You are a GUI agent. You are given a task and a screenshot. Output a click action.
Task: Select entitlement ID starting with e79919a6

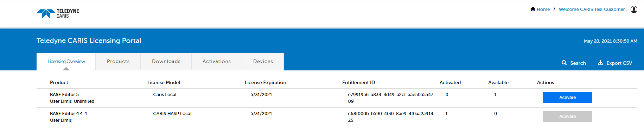pos(390,98)
